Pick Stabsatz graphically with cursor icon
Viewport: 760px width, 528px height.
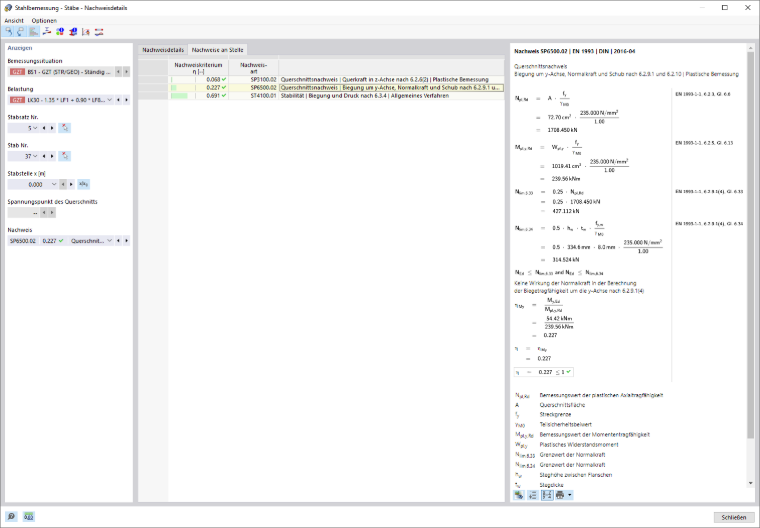[x=64, y=128]
